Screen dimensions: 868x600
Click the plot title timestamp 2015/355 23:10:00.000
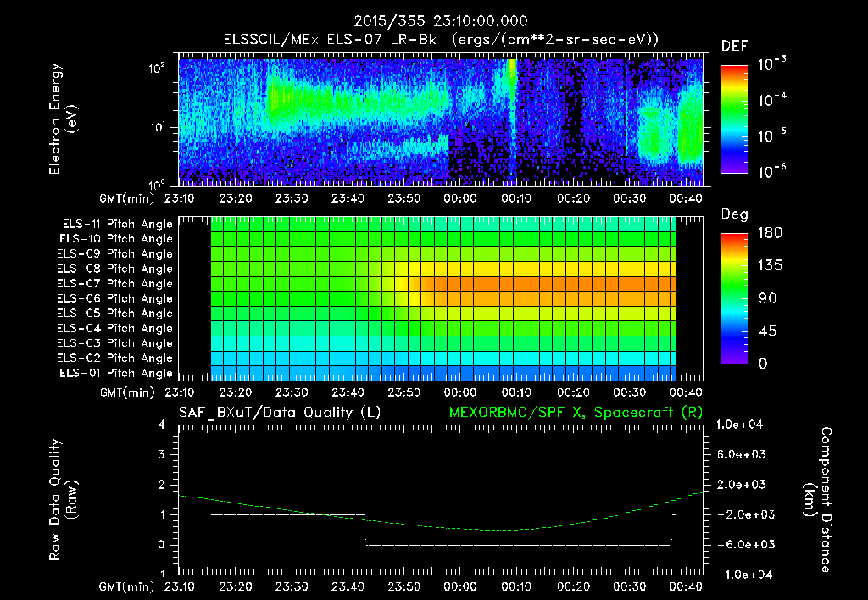tap(441, 21)
